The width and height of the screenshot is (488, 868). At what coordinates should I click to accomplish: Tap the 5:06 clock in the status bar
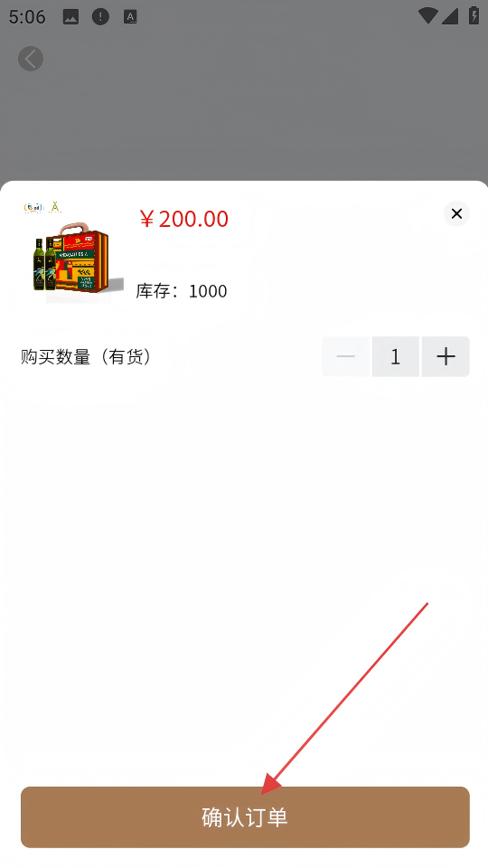coord(27,17)
